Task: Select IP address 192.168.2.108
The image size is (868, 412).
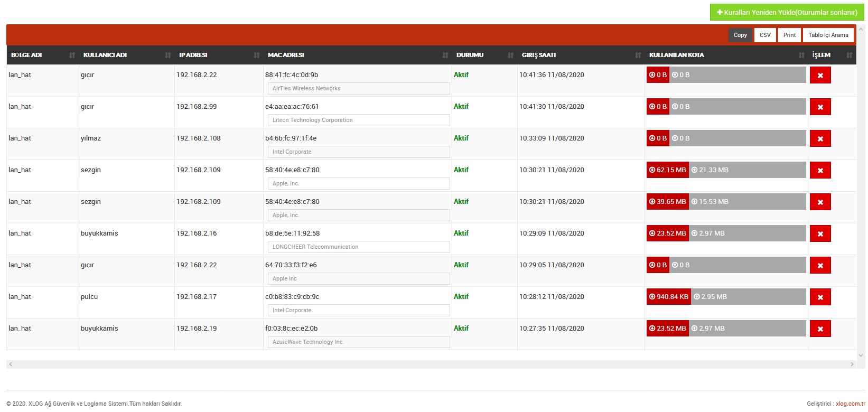Action: 199,138
